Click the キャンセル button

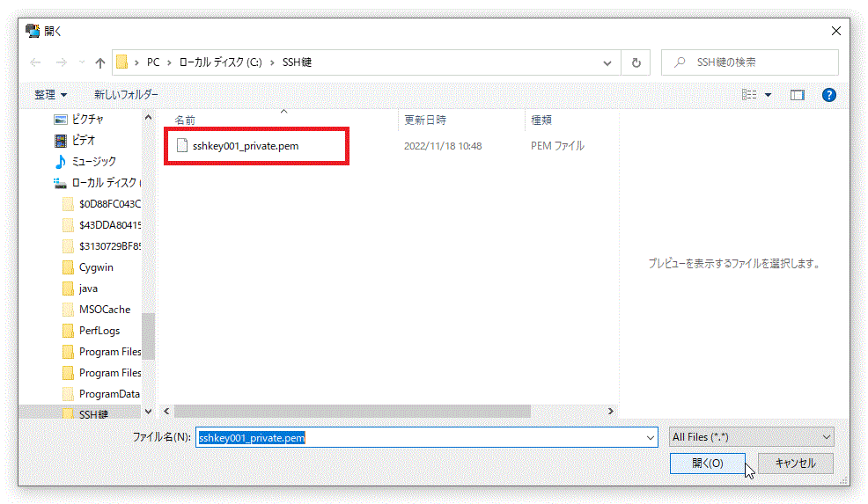pos(795,463)
